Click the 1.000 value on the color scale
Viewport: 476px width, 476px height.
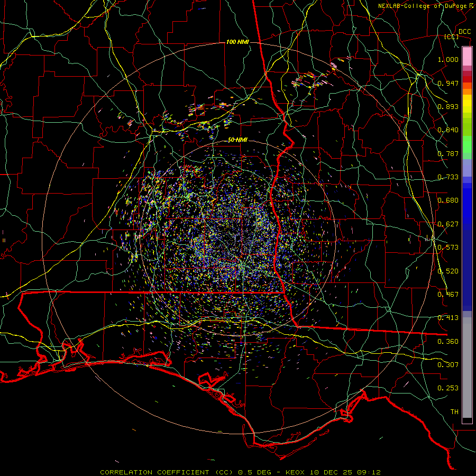pyautogui.click(x=448, y=59)
